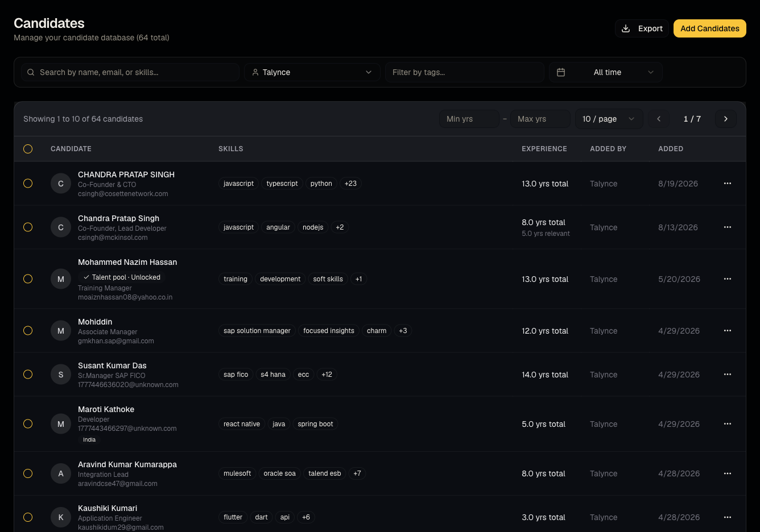The width and height of the screenshot is (760, 532).
Task: Go to previous page of candidates
Action: click(x=659, y=119)
